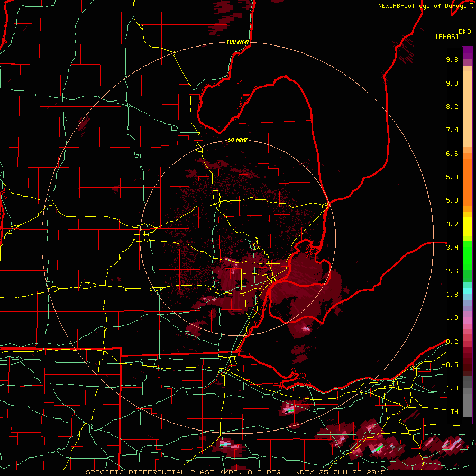Click the DKD label above the color scale

[x=465, y=32]
